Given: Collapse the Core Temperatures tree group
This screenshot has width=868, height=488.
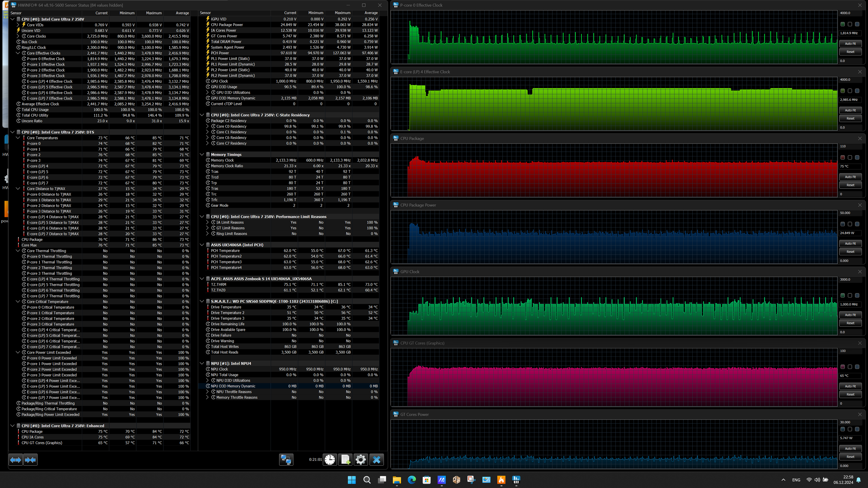Looking at the screenshot, I should coord(18,138).
